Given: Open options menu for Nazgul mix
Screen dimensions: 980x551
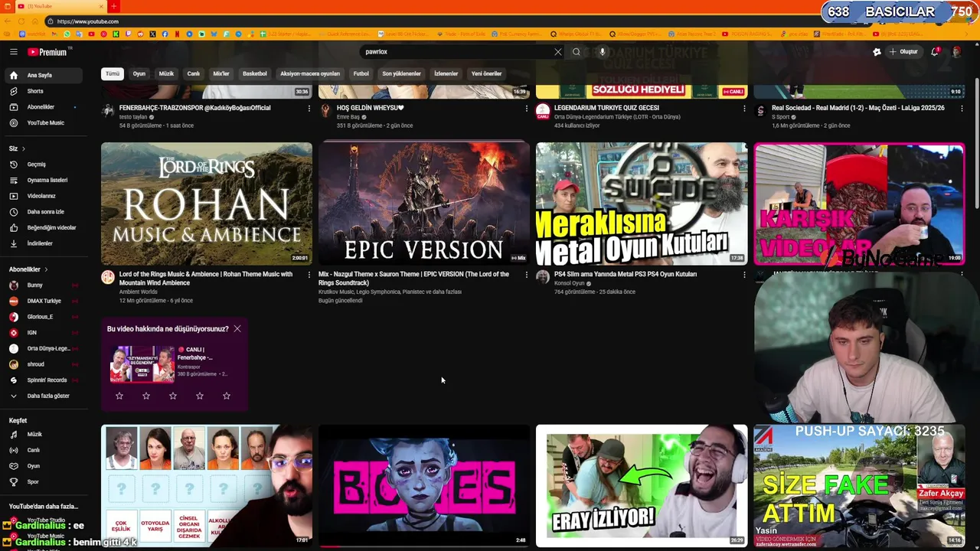Looking at the screenshot, I should (526, 275).
